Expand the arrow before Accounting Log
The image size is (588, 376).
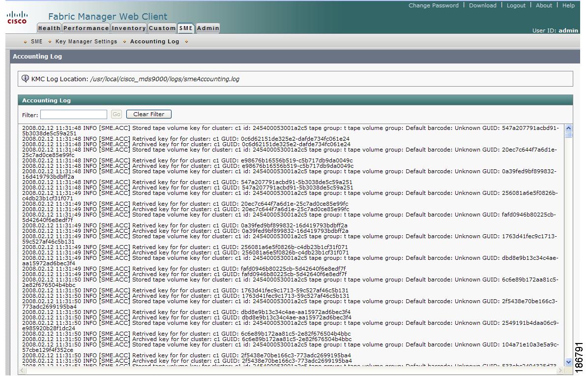[124, 42]
